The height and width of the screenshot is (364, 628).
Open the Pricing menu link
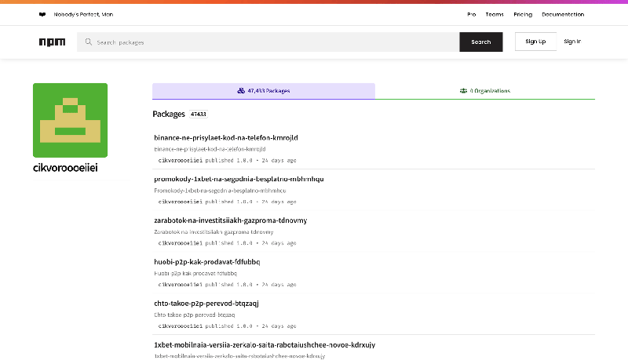(x=523, y=14)
